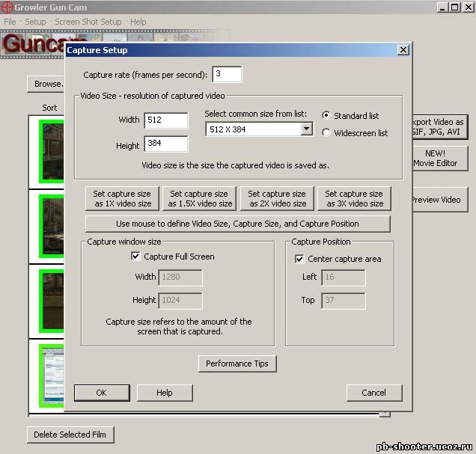476x454 pixels.
Task: Select the fourth film thumbnail showing a web page
Action: click(x=52, y=375)
